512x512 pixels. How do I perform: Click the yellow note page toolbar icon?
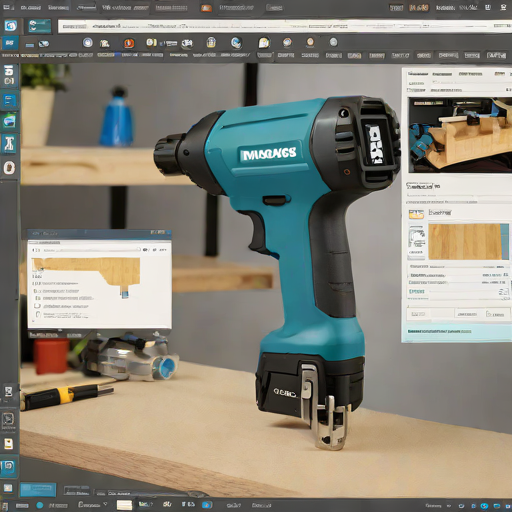(x=264, y=43)
